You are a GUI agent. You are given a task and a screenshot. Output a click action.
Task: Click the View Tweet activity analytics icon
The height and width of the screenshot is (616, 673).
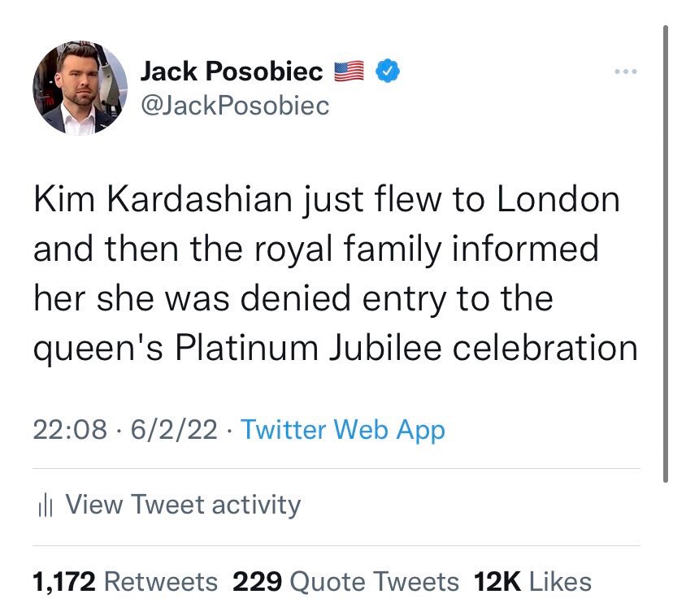44,505
